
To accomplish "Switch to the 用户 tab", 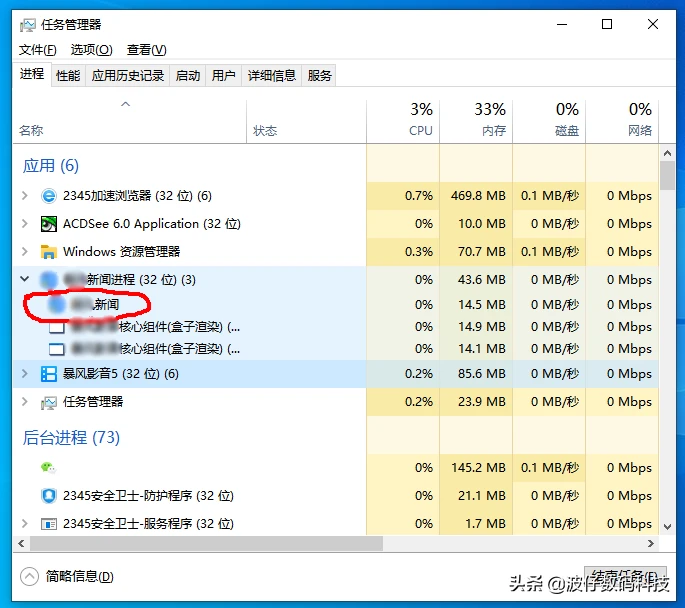I will [223, 76].
